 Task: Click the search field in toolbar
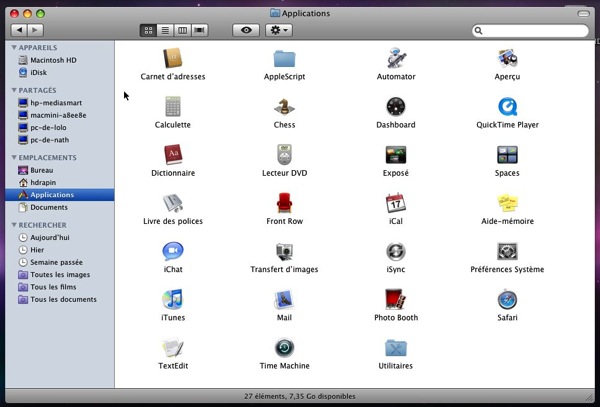tap(532, 31)
